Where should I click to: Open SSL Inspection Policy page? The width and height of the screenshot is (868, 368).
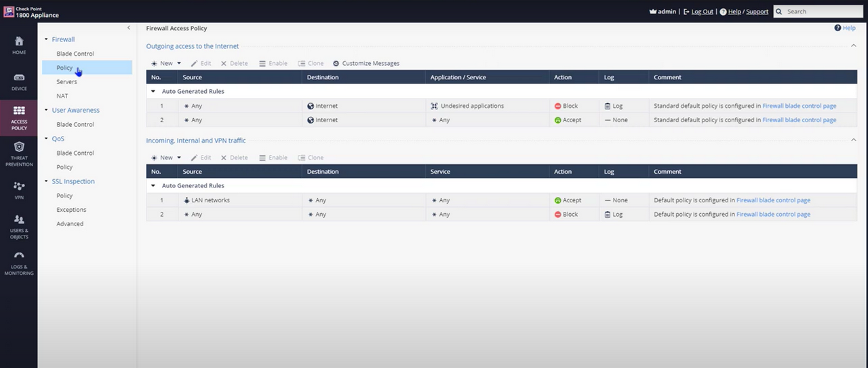pos(64,196)
